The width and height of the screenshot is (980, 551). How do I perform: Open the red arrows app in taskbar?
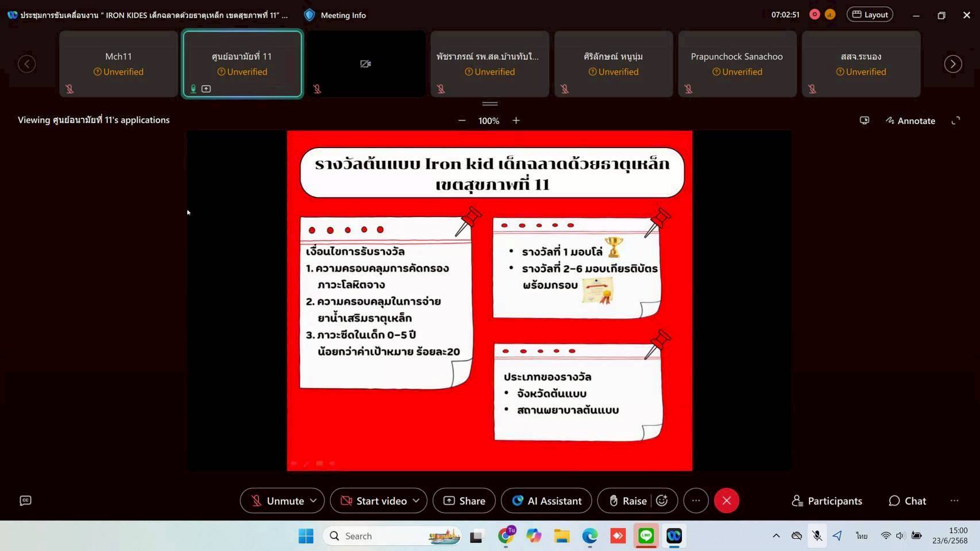point(618,536)
